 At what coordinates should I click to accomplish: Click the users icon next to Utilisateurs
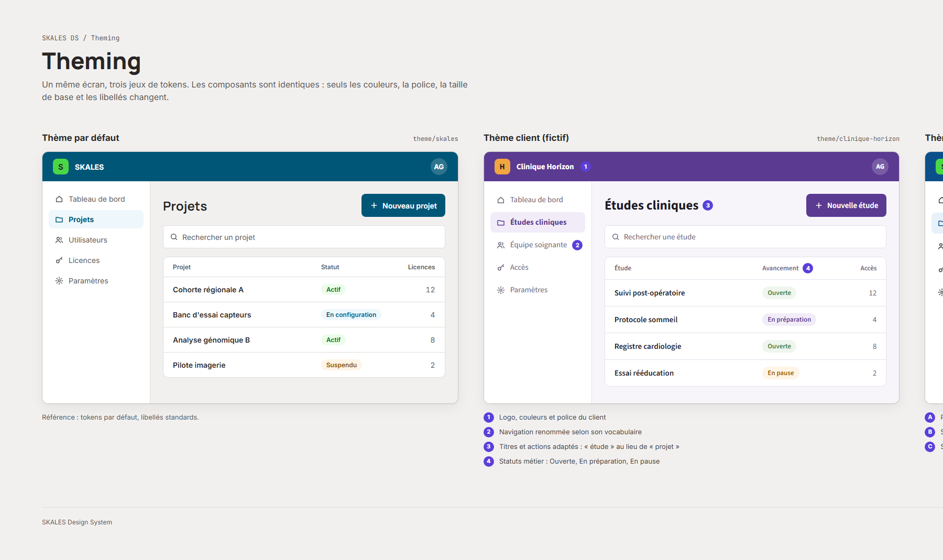coord(59,240)
